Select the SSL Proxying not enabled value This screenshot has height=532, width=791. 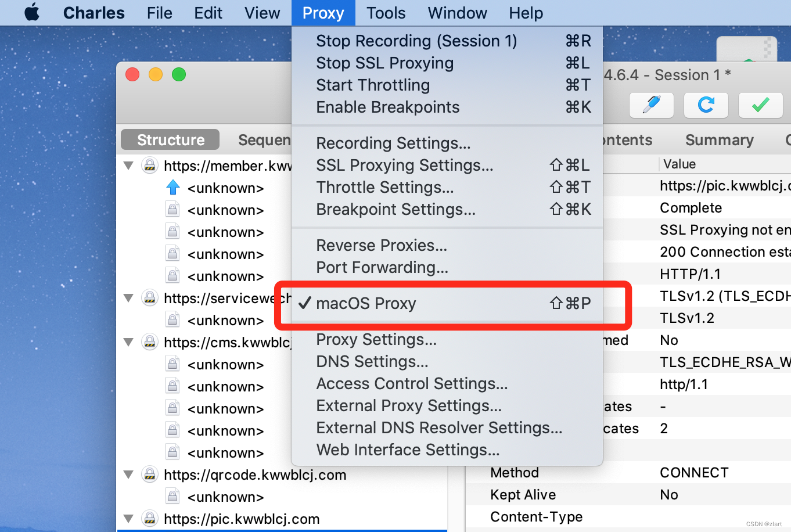[x=725, y=230]
